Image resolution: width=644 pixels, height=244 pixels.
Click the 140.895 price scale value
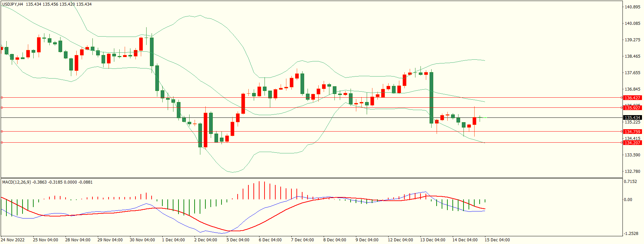coord(632,7)
